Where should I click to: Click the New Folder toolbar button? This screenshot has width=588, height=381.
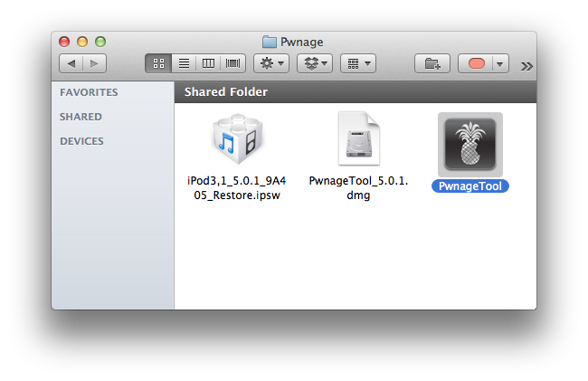pos(432,64)
